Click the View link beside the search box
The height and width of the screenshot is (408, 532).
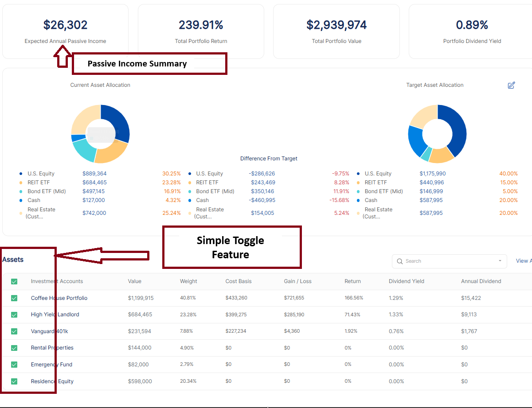coord(523,261)
